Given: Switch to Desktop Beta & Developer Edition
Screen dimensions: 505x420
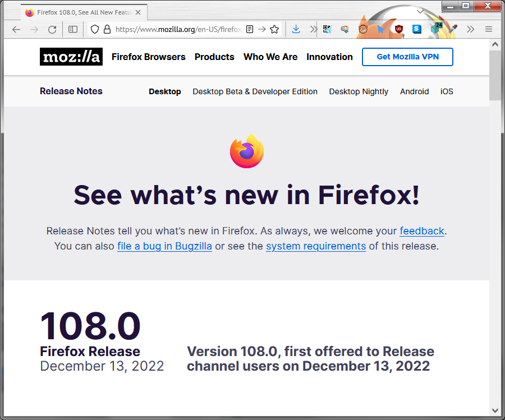Looking at the screenshot, I should (255, 91).
